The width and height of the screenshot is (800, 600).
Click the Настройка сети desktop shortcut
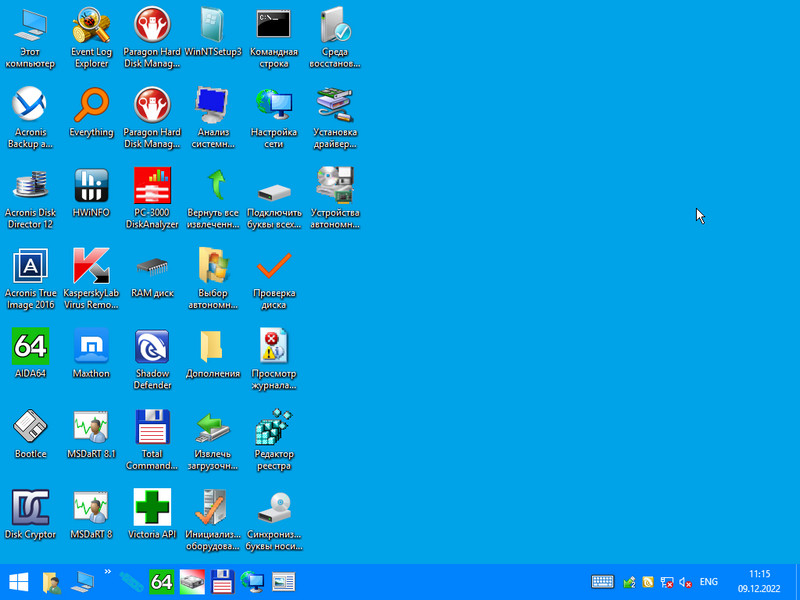click(x=273, y=118)
